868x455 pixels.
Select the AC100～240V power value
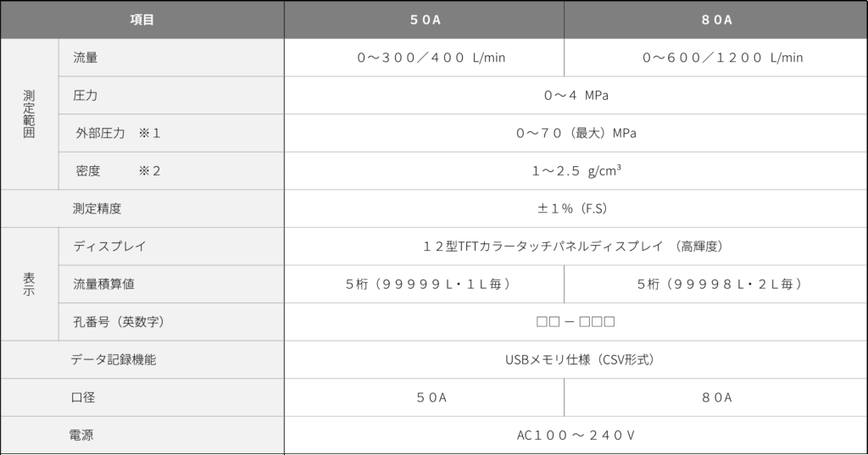[x=576, y=436]
